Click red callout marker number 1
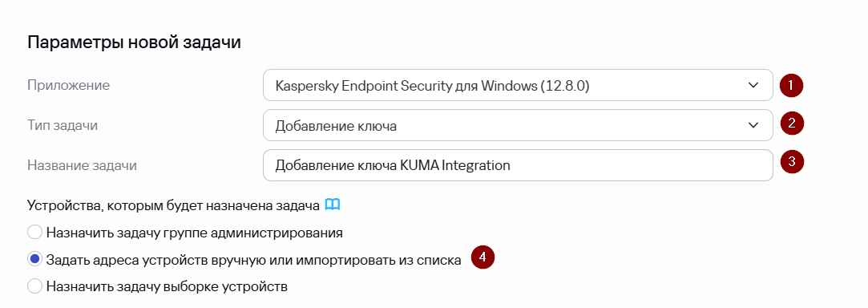868x308 pixels. click(791, 85)
